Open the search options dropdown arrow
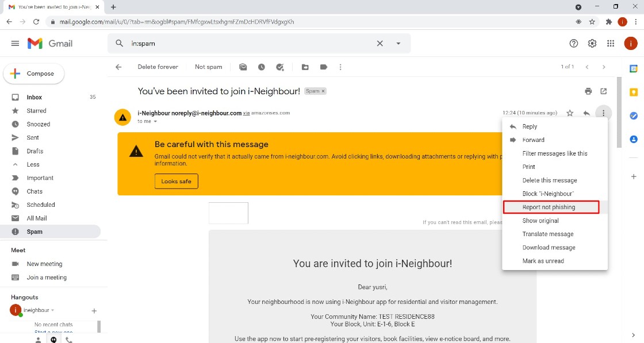Viewport: 644px width, 343px height. (398, 44)
